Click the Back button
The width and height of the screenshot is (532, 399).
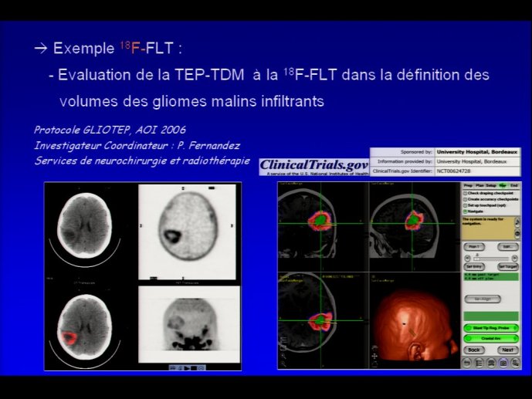pyautogui.click(x=474, y=350)
